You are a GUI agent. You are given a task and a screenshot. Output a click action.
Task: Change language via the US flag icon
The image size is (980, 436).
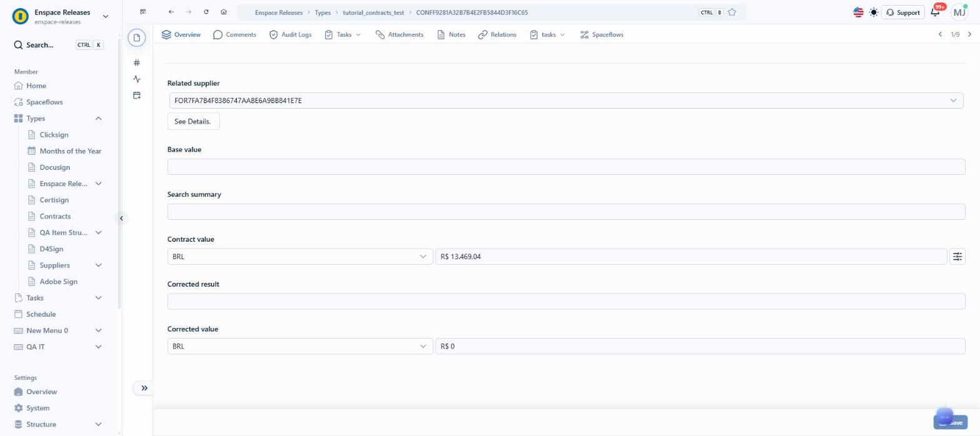[x=858, y=12]
